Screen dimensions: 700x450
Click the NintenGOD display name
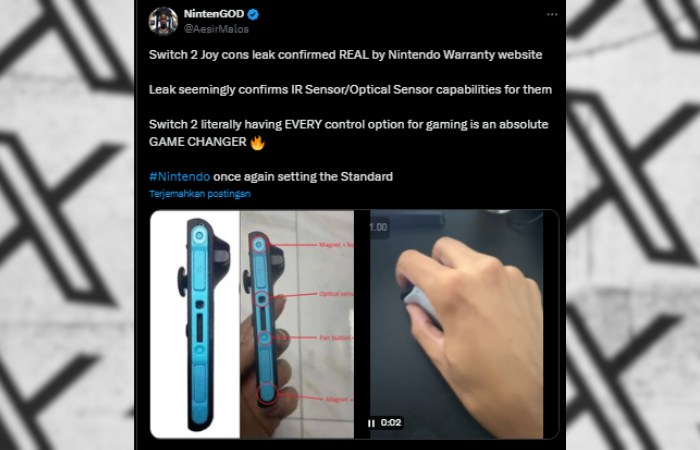pyautogui.click(x=214, y=14)
